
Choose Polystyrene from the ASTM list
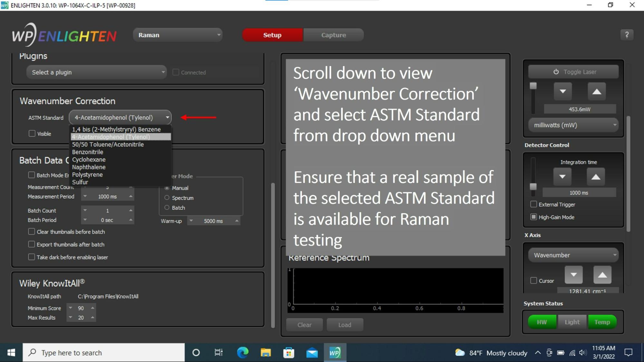click(87, 175)
